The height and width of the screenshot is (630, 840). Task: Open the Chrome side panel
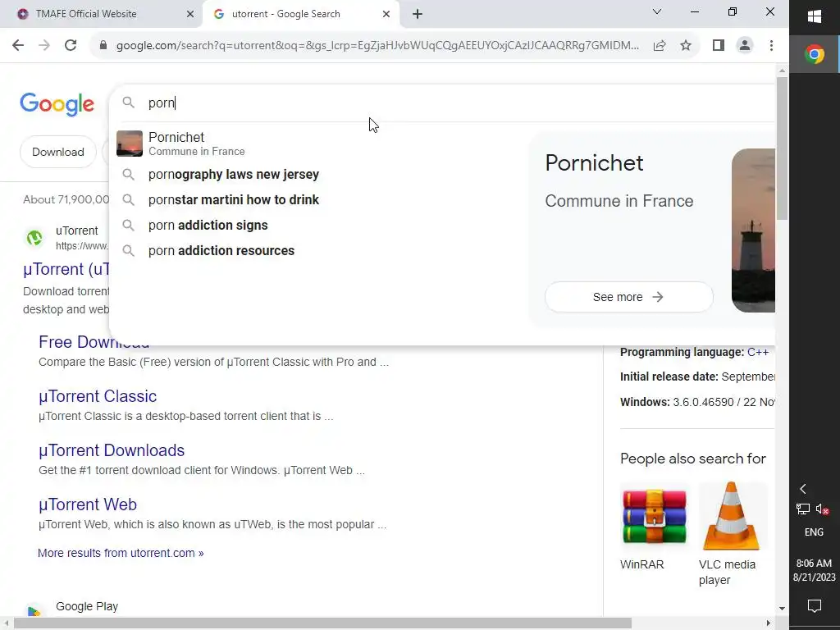(719, 46)
